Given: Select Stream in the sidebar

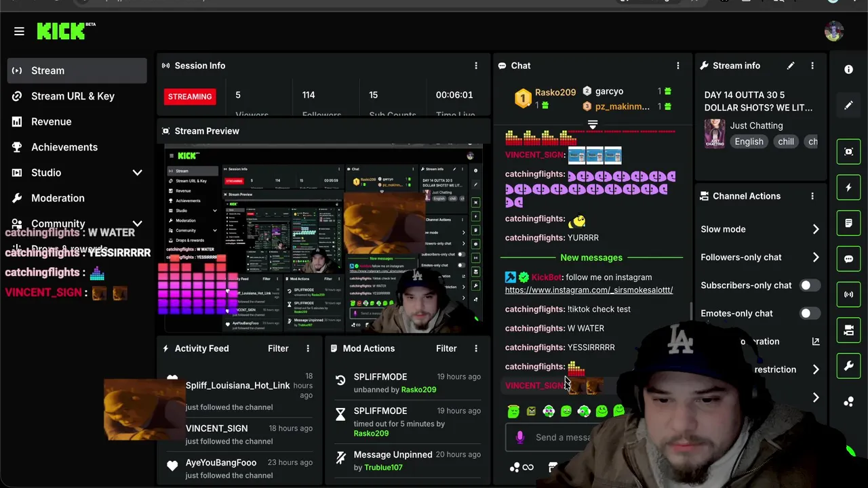Looking at the screenshot, I should coord(77,70).
